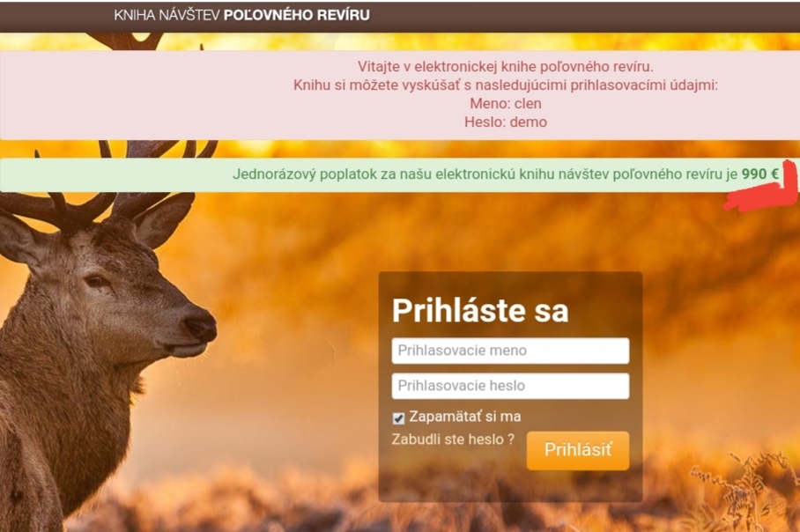
Task: Submit login with the Prihlásiť button
Action: point(578,450)
